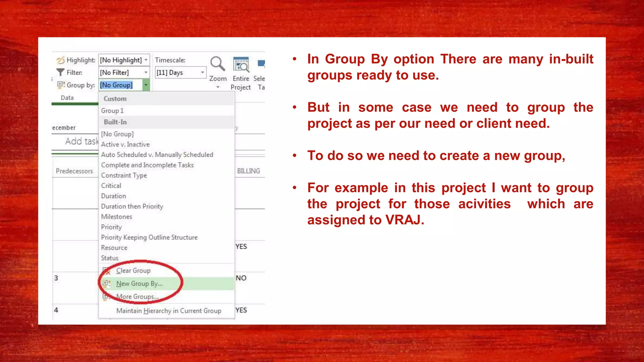
Task: Select the Priority group
Action: pyautogui.click(x=167, y=227)
